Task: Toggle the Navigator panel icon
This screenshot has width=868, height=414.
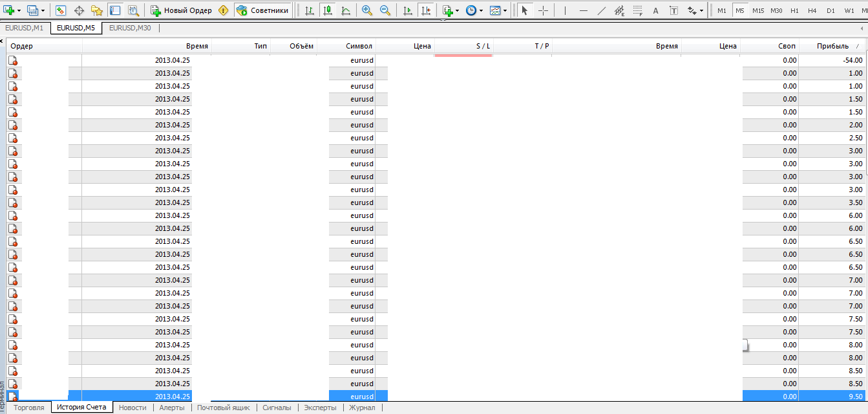Action: point(97,10)
